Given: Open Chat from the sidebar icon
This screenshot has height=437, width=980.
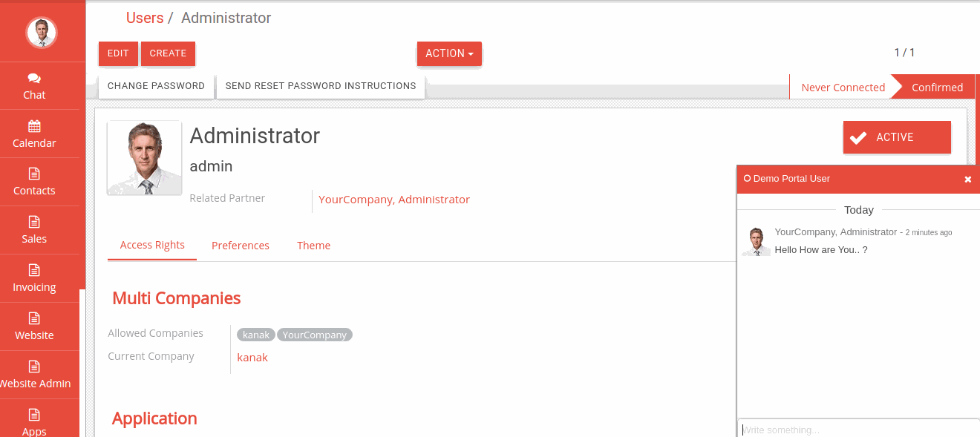Looking at the screenshot, I should click(34, 78).
